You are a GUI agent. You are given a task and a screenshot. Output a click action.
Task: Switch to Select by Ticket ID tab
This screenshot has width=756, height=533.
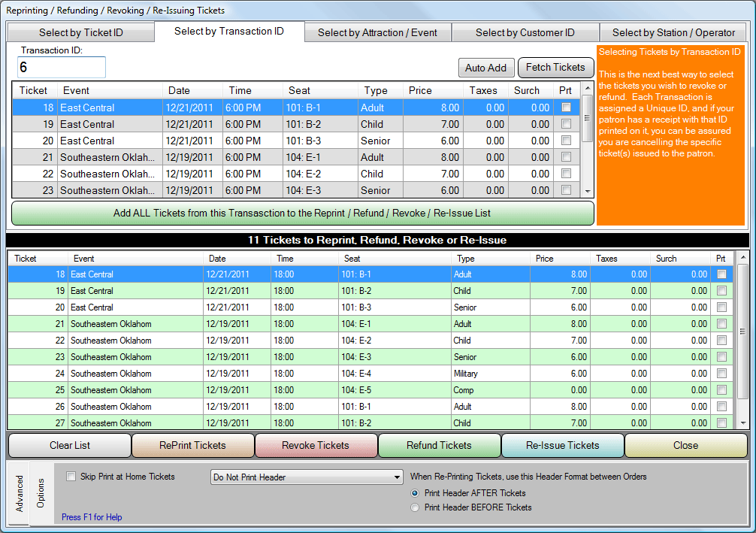click(80, 32)
